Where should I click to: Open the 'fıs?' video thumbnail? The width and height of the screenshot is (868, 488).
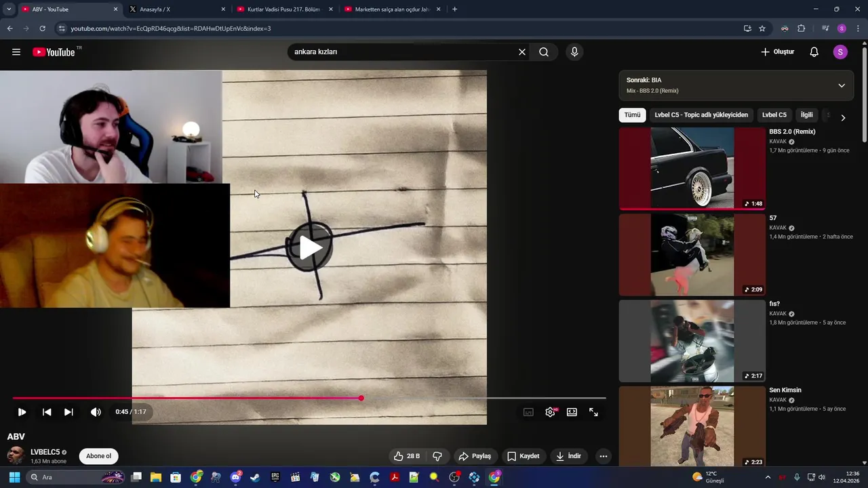point(692,341)
